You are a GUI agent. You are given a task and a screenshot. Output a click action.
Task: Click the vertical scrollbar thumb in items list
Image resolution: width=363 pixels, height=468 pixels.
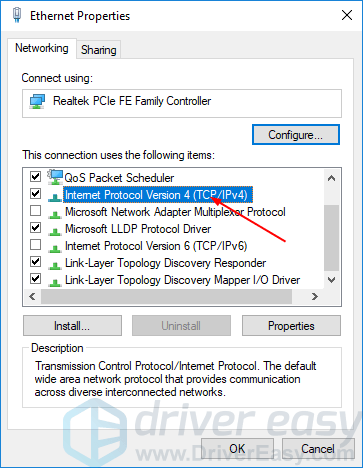pos(331,238)
